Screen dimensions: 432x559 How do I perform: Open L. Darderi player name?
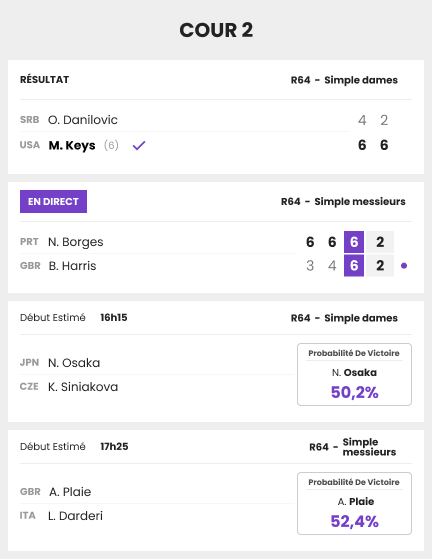76,516
